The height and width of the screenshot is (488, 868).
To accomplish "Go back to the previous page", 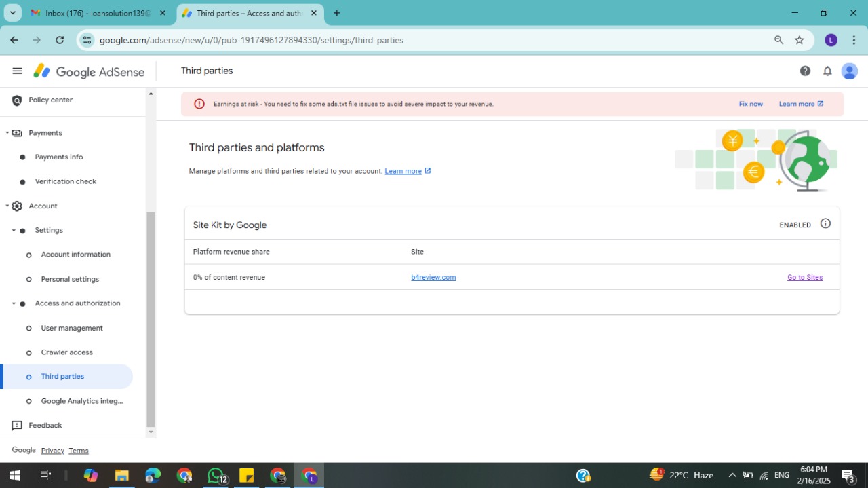I will (14, 40).
